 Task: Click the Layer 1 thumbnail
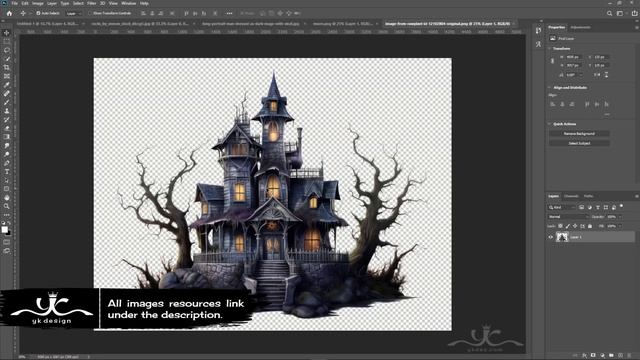[562, 237]
